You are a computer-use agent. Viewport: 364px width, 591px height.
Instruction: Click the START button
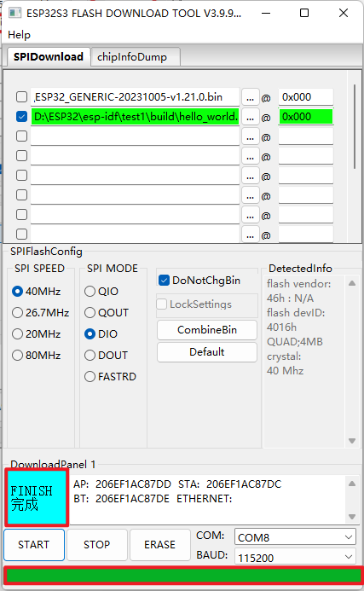(x=34, y=545)
